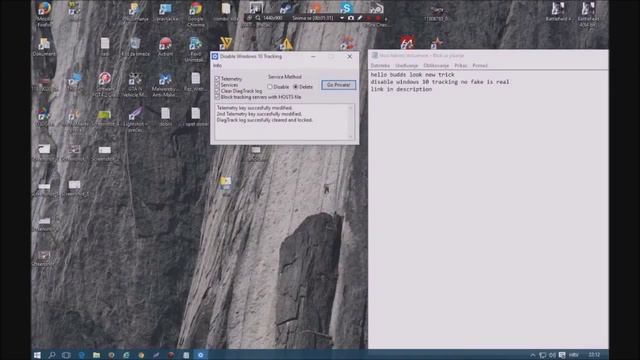Open the recording toolbar dropdown arrow
Image resolution: width=640 pixels, height=360 pixels.
(x=342, y=18)
